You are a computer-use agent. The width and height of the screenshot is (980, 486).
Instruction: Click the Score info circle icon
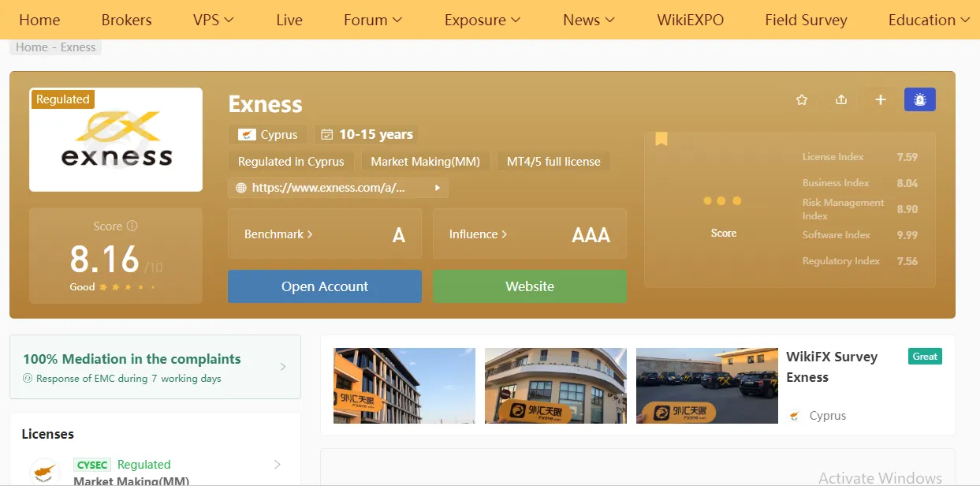(132, 226)
